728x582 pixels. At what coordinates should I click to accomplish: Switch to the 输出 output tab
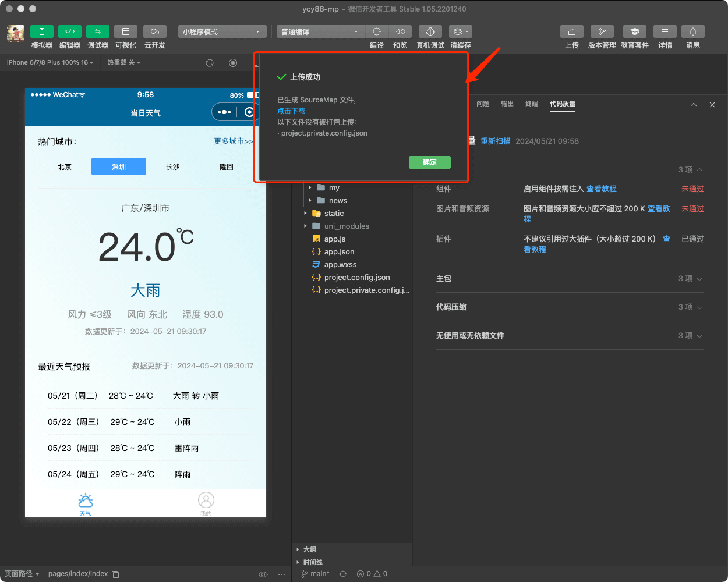click(507, 104)
